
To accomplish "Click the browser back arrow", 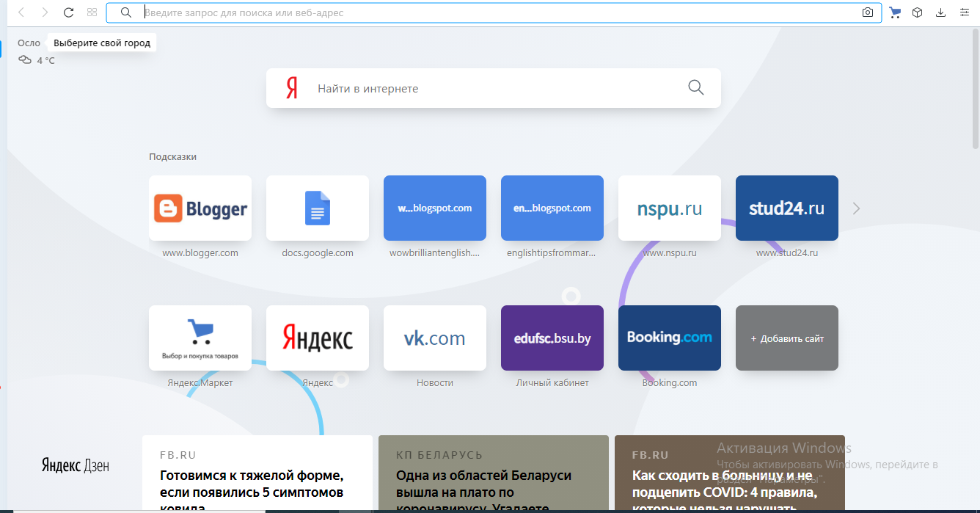I will 21,12.
